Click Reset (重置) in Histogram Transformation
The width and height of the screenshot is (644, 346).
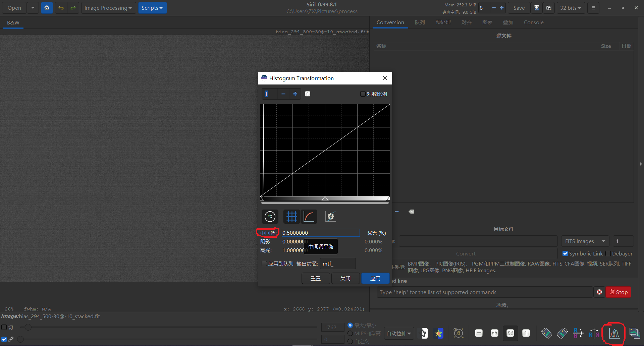(x=316, y=278)
